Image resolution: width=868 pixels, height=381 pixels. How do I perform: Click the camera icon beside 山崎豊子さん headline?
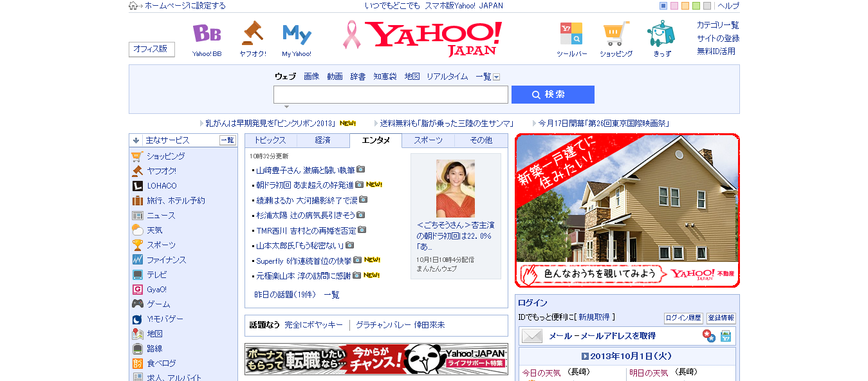point(361,169)
